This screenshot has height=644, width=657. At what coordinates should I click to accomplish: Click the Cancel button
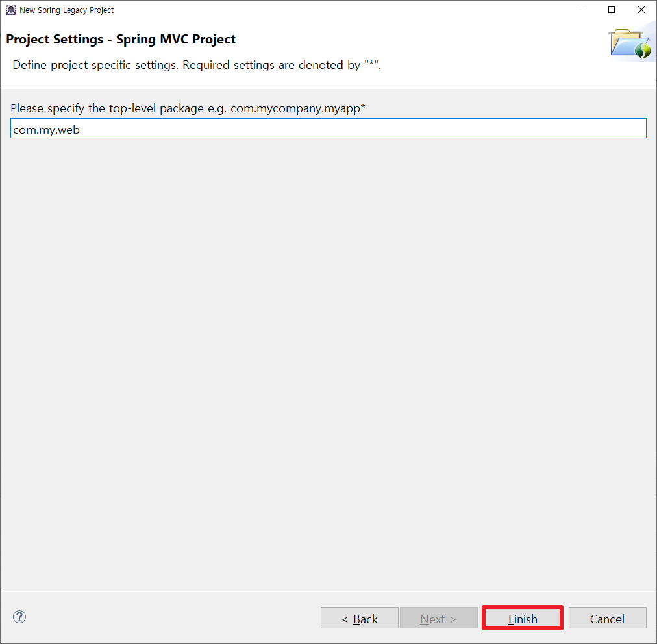(x=607, y=618)
